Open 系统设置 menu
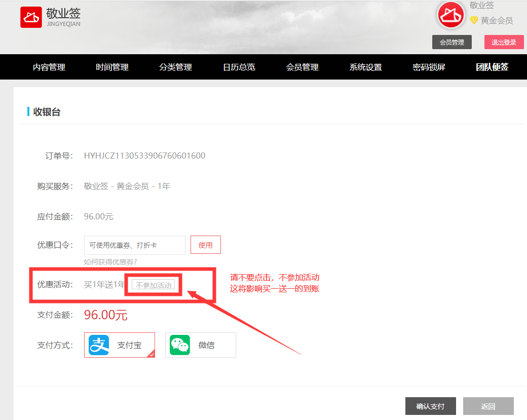 pyautogui.click(x=366, y=67)
